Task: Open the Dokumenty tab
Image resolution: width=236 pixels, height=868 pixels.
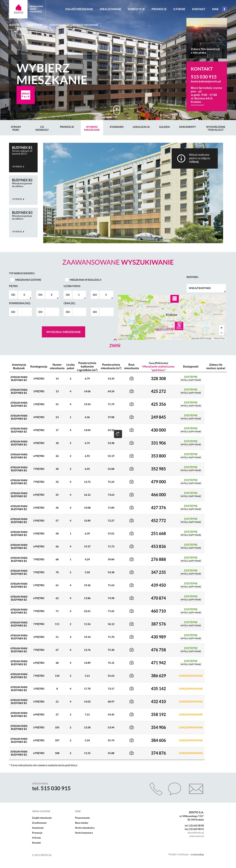Action: pos(187,127)
